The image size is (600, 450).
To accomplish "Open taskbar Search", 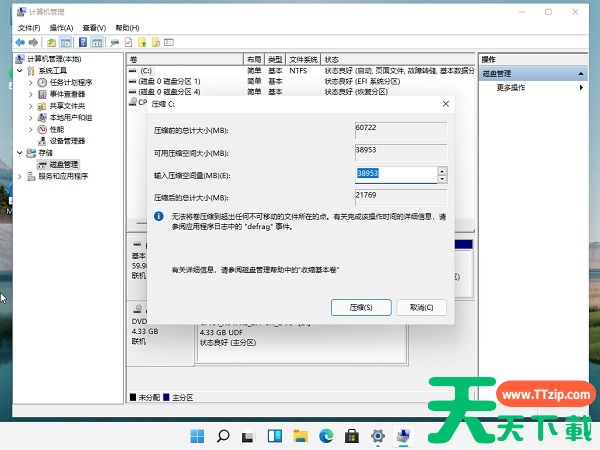I will pyautogui.click(x=223, y=436).
